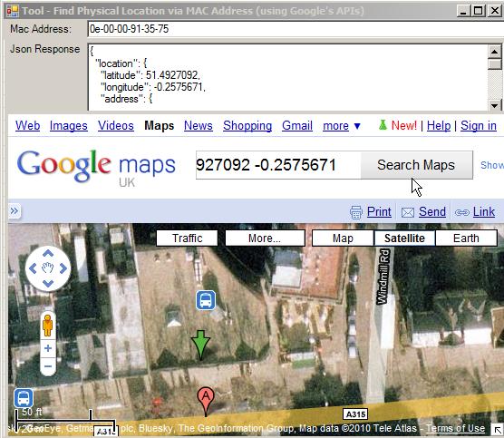This screenshot has width=504, height=438.
Task: Click the green arrow location marker
Action: pyautogui.click(x=200, y=346)
